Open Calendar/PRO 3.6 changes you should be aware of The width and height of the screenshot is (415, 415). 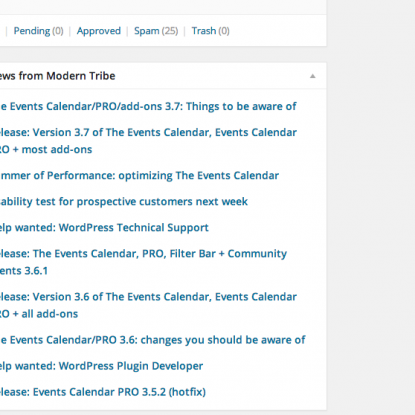tap(153, 340)
